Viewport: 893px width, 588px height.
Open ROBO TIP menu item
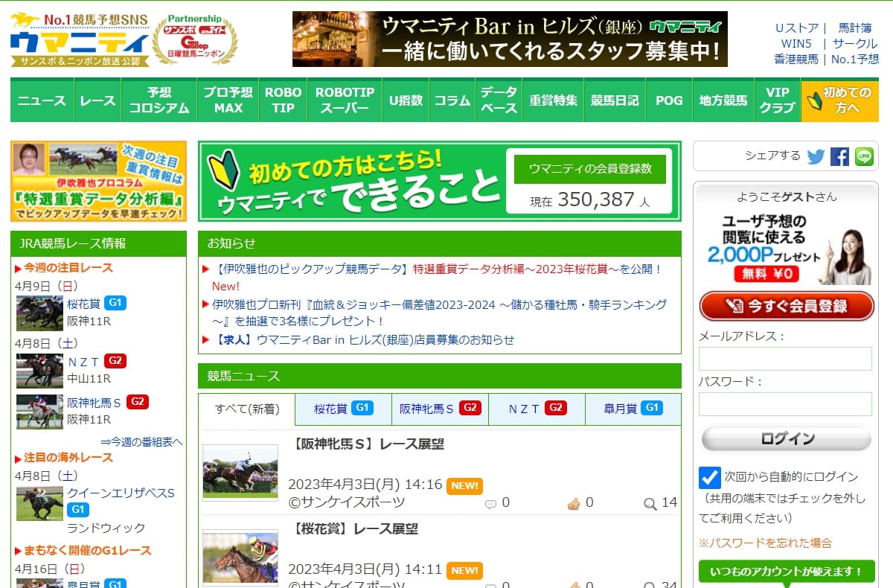[284, 100]
